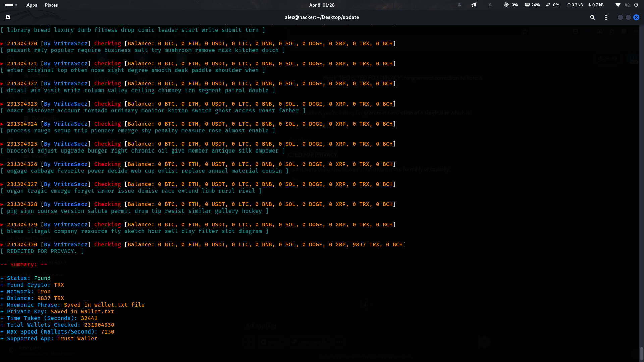
Task: Open the terminal search magnifier icon
Action: click(593, 17)
